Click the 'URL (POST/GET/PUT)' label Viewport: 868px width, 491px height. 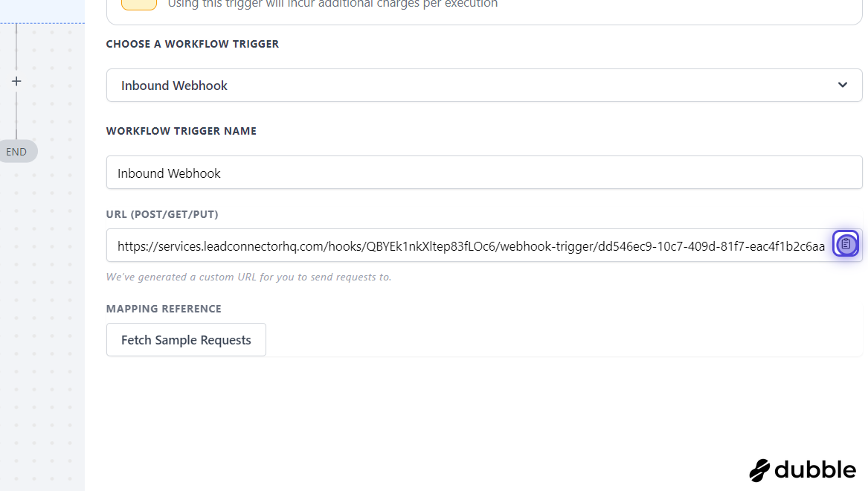[162, 214]
